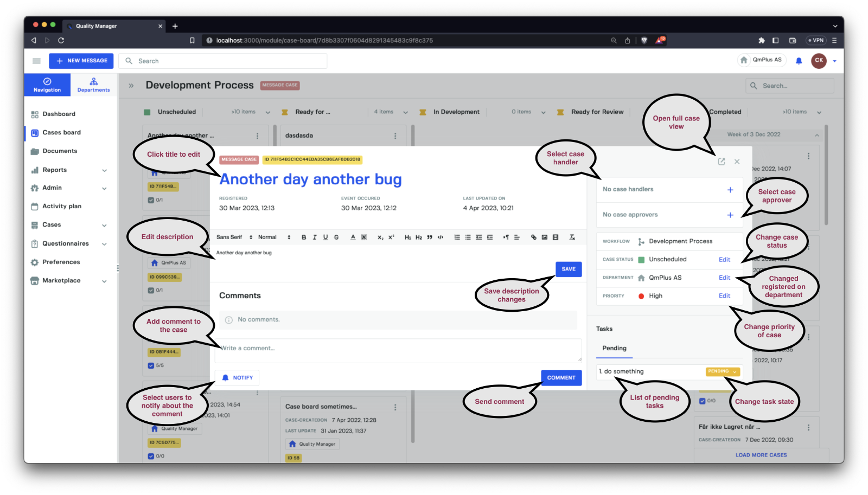Viewport: 868px width, 495px height.
Task: Switch to the Departments tab
Action: [x=93, y=85]
